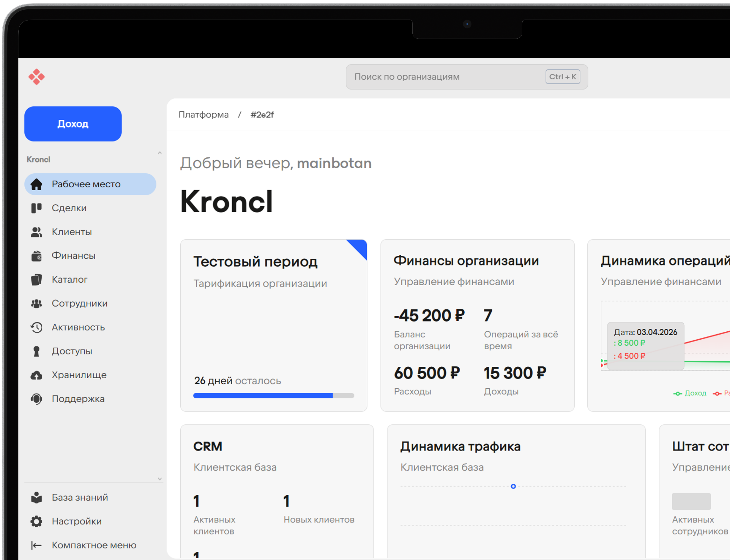
Task: Click the Каталог cards icon
Action: [36, 280]
